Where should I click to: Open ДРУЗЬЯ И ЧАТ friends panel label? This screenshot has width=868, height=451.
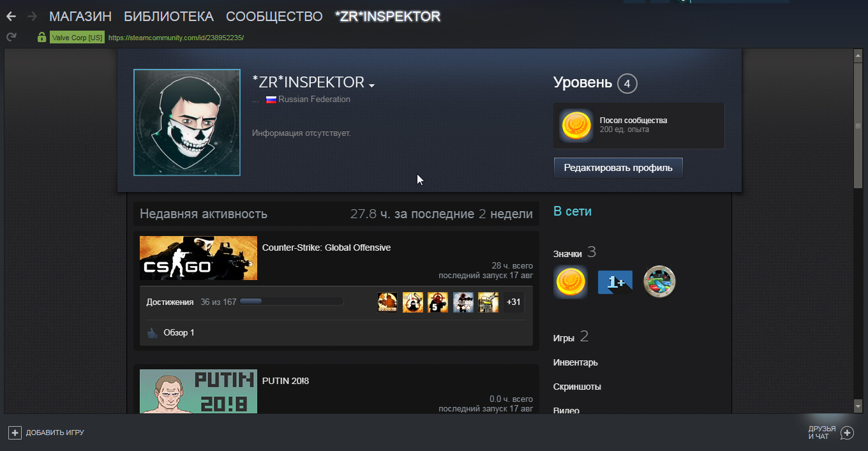pos(821,433)
